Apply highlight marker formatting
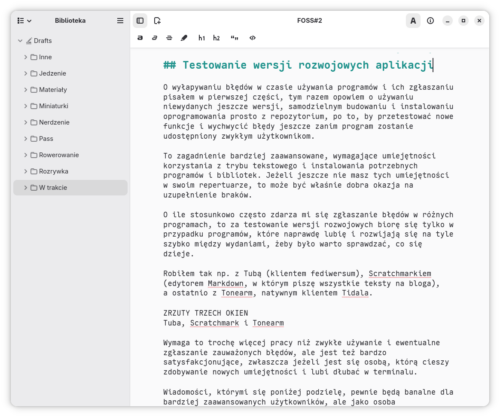500x417 pixels. 184,38
